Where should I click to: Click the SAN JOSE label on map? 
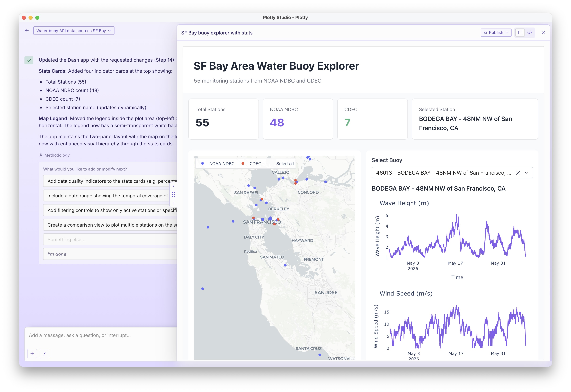pos(326,293)
